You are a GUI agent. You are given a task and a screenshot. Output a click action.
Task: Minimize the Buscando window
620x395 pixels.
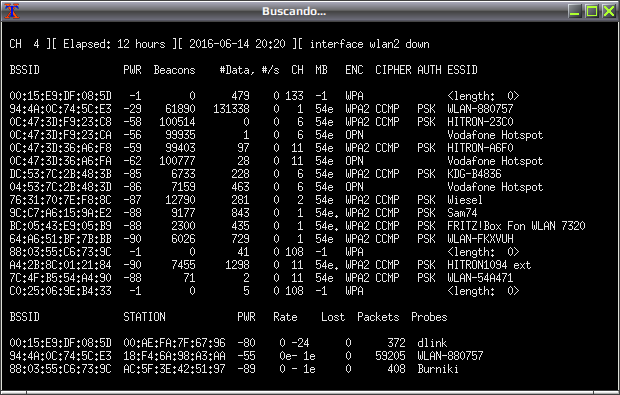pos(575,11)
